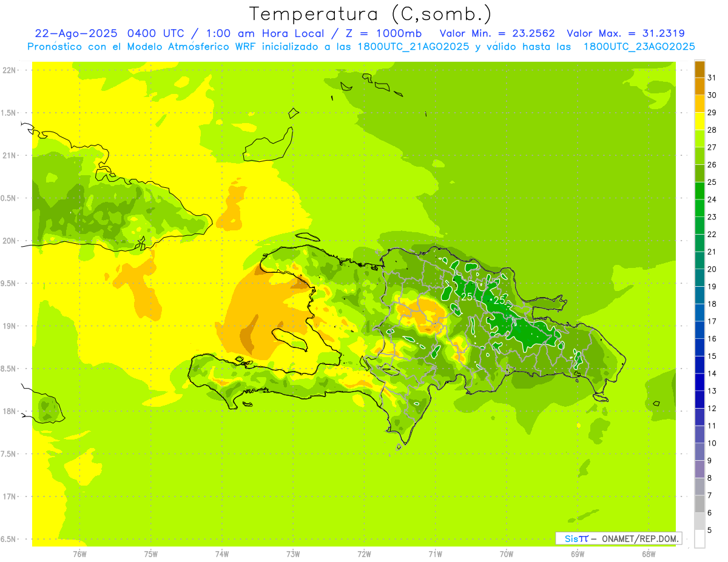Click the legend value '20'
The height and width of the screenshot is (562, 728).
click(x=712, y=269)
